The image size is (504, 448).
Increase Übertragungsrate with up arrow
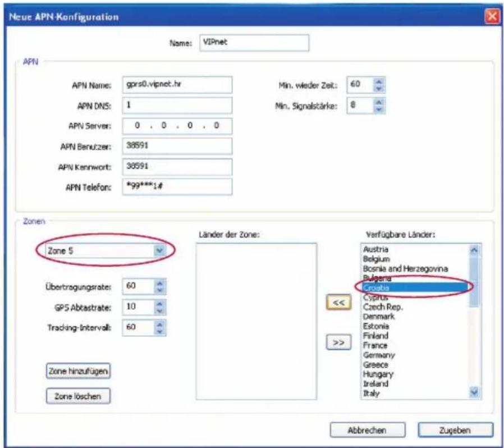[x=160, y=284]
